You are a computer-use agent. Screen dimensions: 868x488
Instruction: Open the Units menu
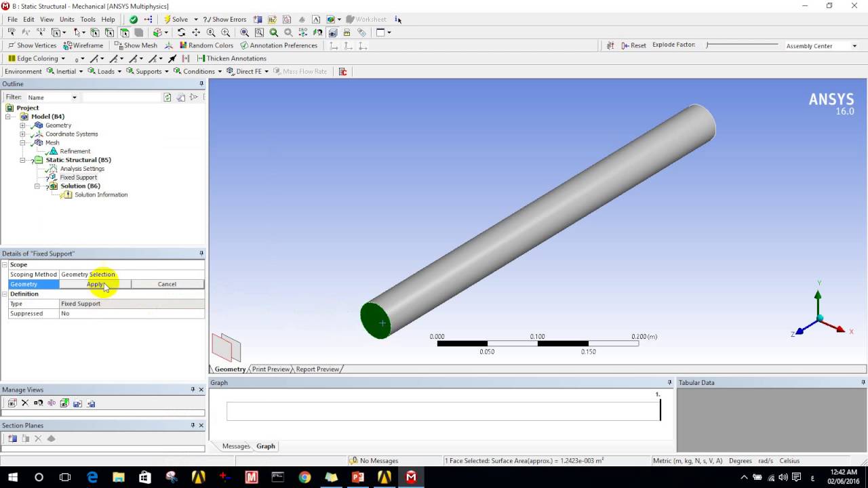click(x=66, y=19)
